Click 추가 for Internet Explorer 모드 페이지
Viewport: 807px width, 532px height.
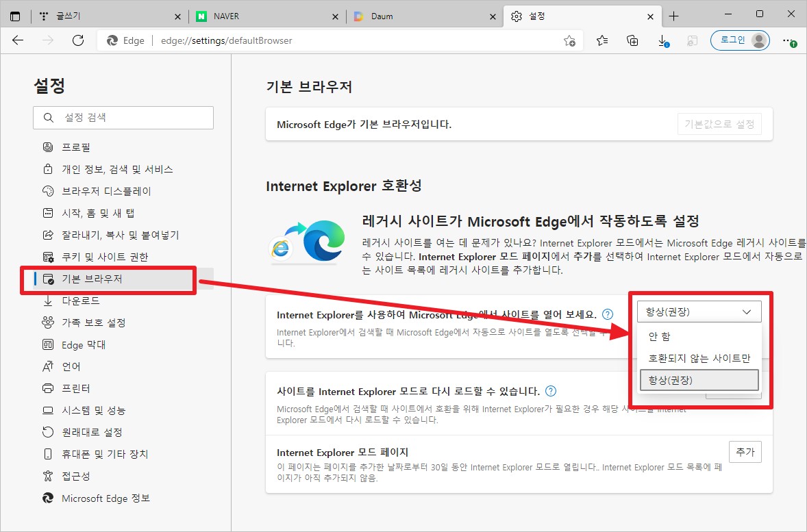745,452
